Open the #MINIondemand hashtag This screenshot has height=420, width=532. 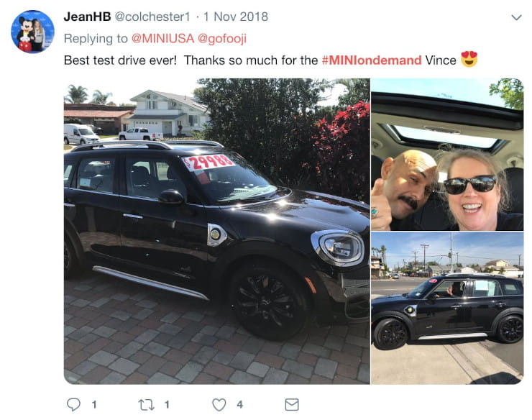click(372, 60)
